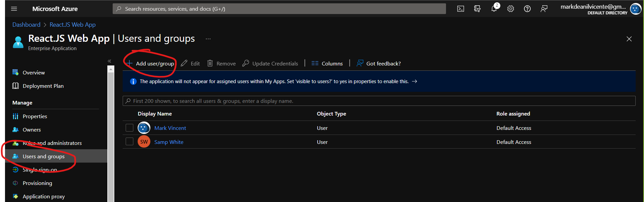
Task: Click the Users and groups sidebar icon
Action: click(15, 156)
